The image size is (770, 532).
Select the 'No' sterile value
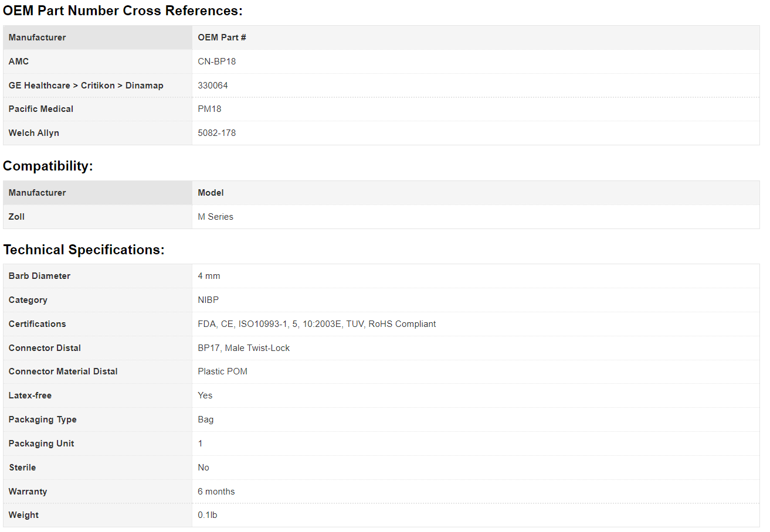(x=203, y=468)
